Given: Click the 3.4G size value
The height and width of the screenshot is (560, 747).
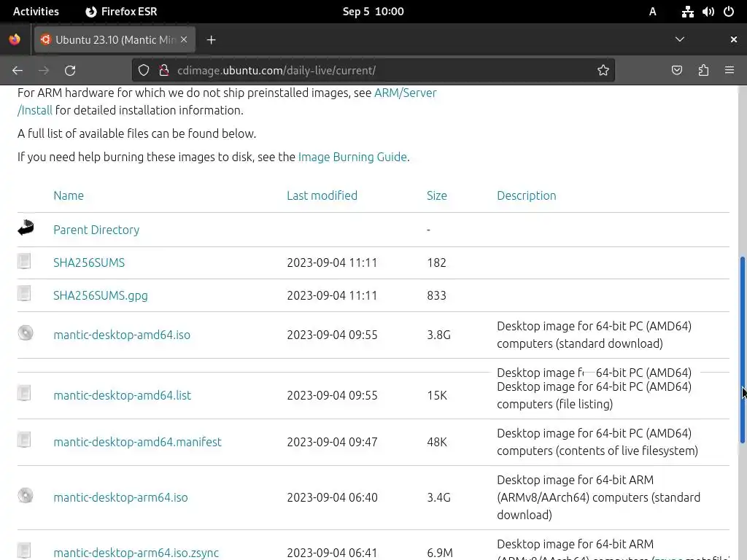Looking at the screenshot, I should tap(438, 497).
